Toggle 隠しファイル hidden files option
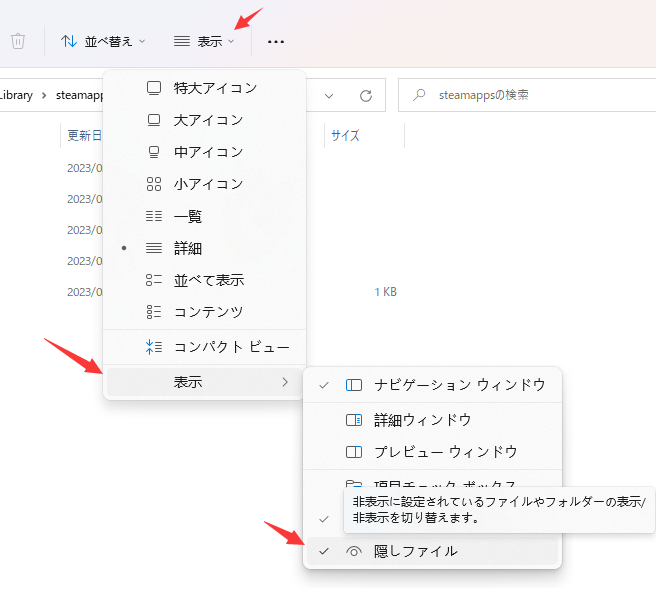Screen dimensions: 656x611 click(x=432, y=552)
